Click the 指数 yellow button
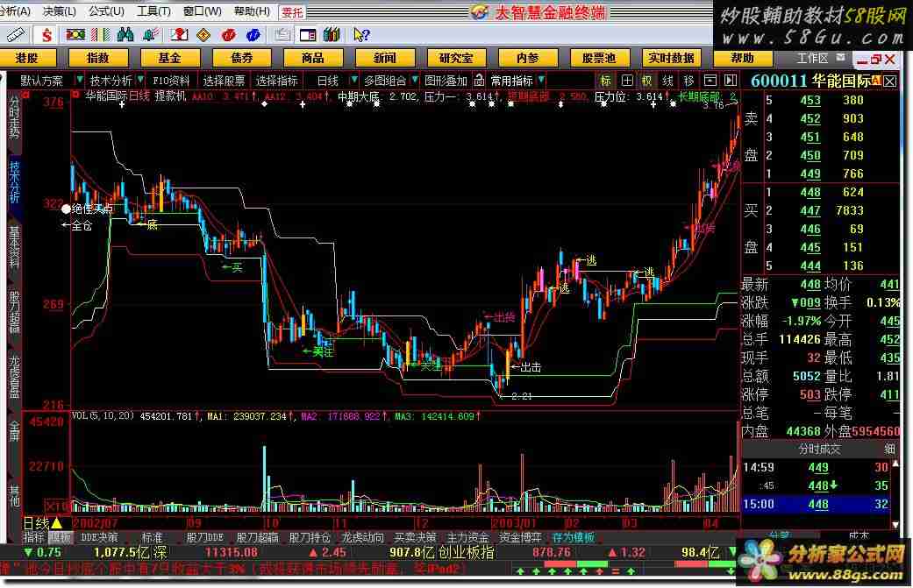Screen dimensions: 913x588 (98, 58)
